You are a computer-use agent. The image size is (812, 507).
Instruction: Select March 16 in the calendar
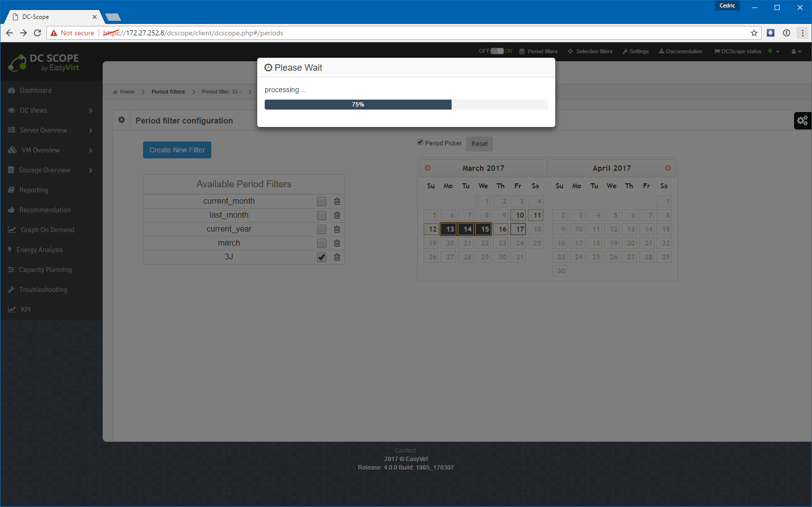pyautogui.click(x=502, y=229)
